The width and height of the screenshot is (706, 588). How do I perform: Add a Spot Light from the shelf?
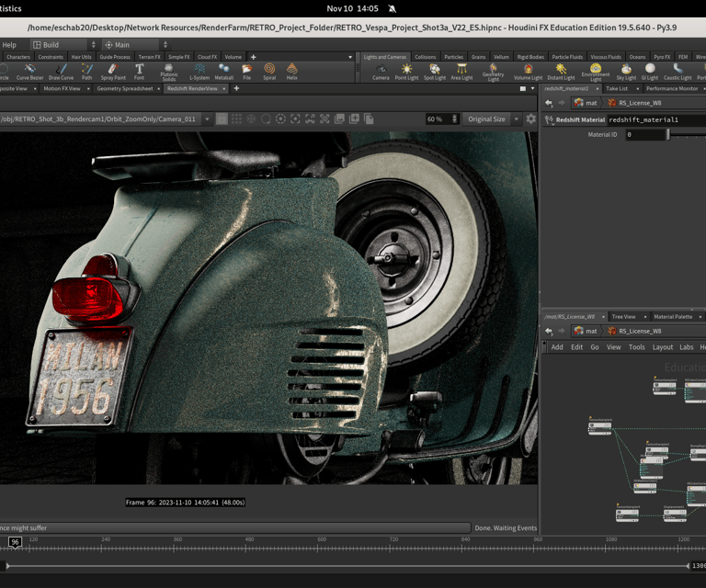point(434,71)
